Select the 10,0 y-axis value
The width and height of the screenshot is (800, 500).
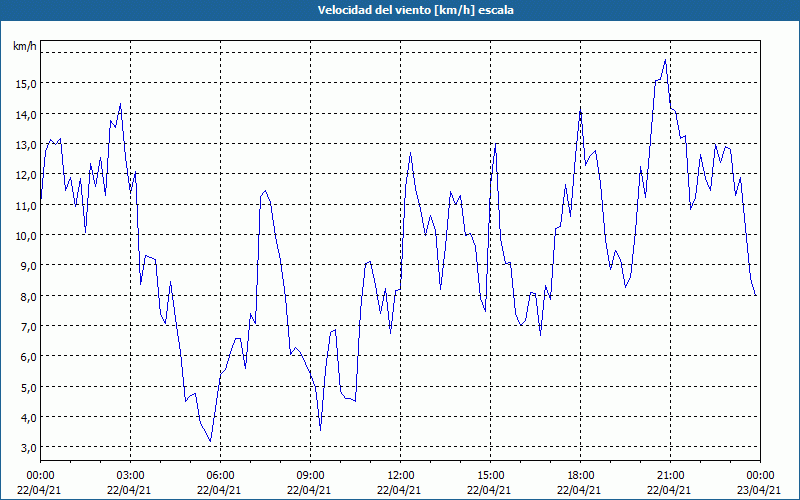click(x=26, y=236)
